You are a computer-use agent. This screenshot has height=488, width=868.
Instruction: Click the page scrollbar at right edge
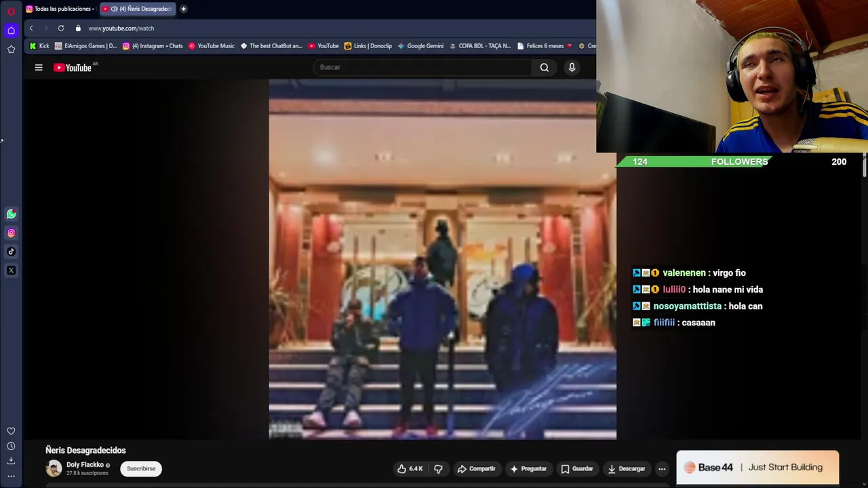(x=865, y=166)
